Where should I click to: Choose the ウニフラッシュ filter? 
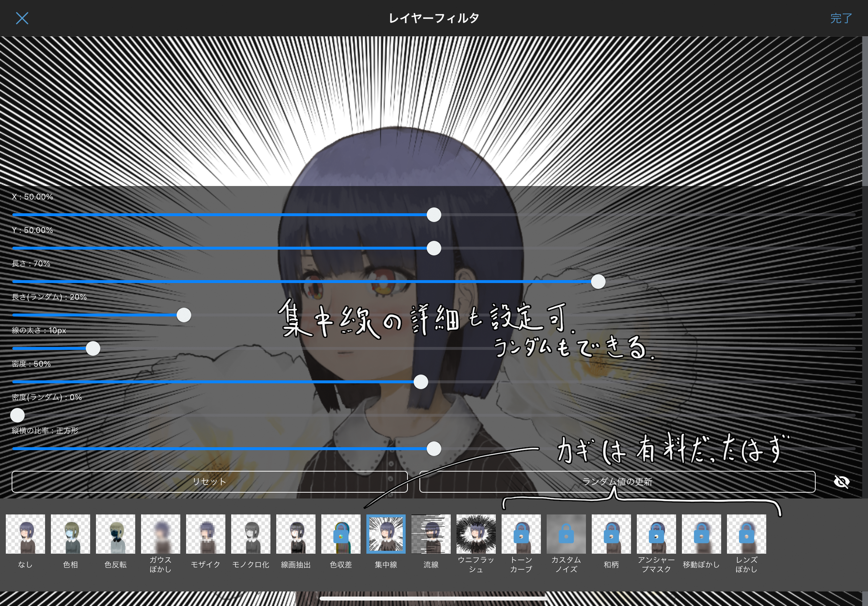click(476, 533)
